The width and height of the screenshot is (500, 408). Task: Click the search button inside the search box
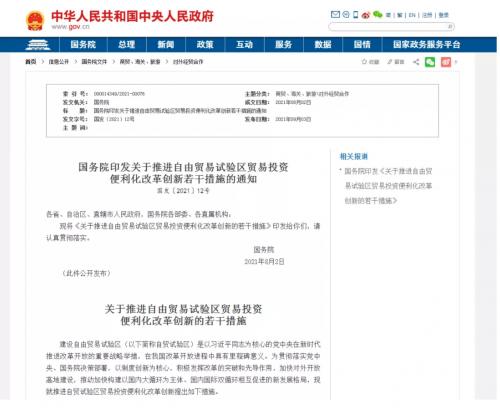click(450, 26)
